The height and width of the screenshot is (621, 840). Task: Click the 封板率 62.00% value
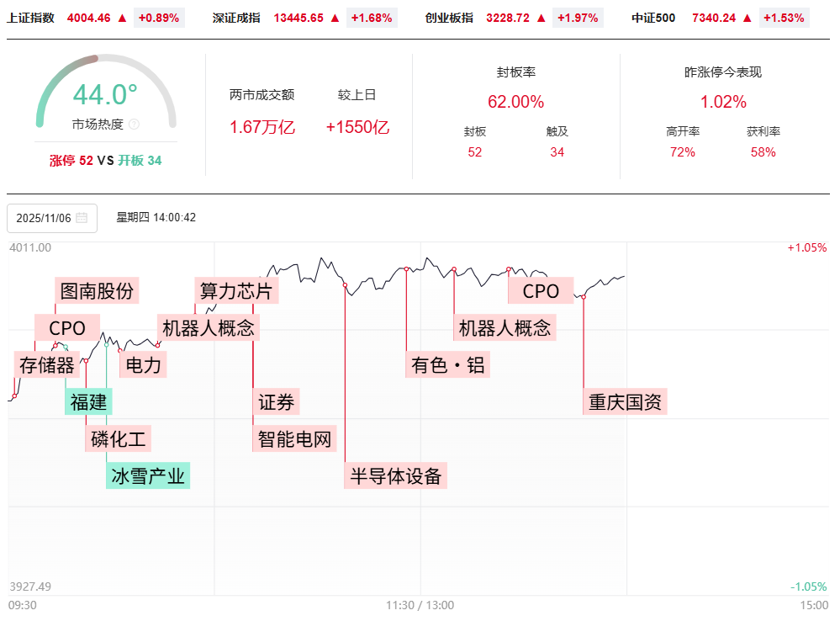pos(515,102)
